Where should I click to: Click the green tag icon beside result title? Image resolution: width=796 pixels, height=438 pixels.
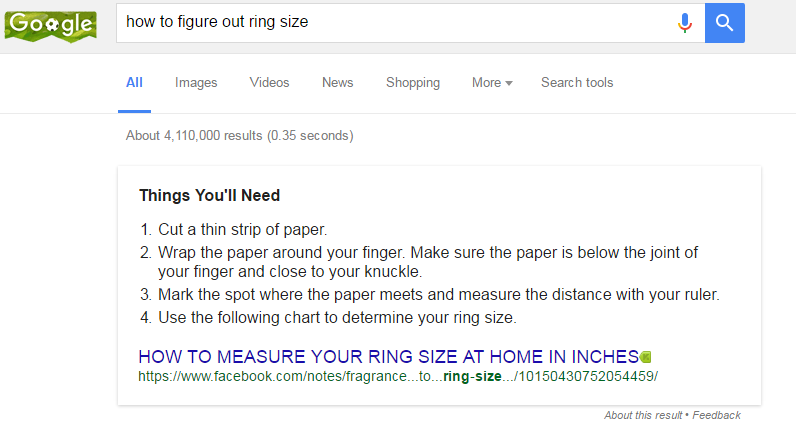[x=646, y=356]
